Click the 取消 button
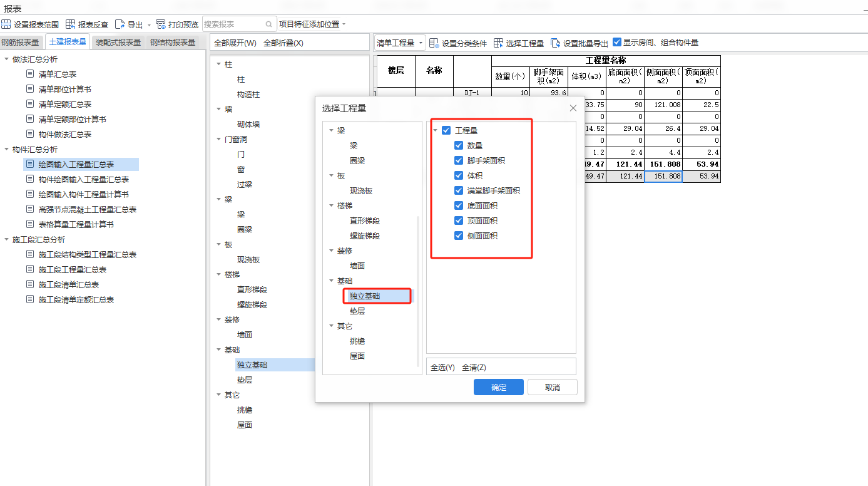The width and height of the screenshot is (868, 486). pos(553,387)
